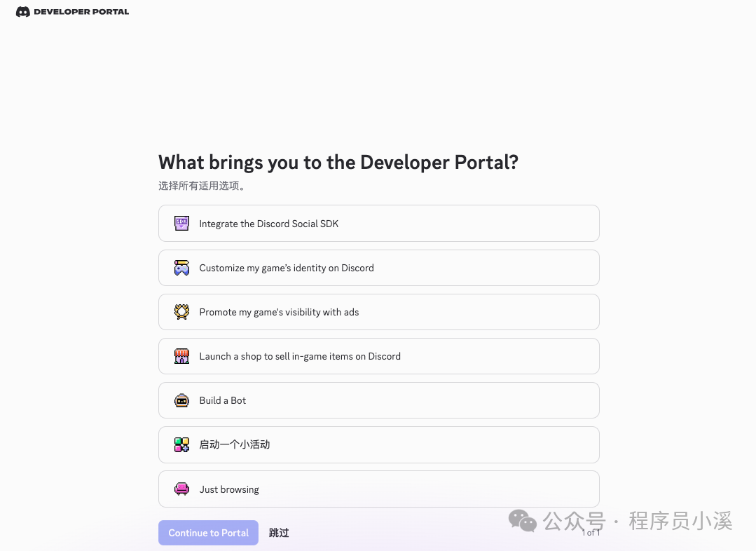Select the Build a Bot option
The width and height of the screenshot is (756, 551).
pos(379,400)
